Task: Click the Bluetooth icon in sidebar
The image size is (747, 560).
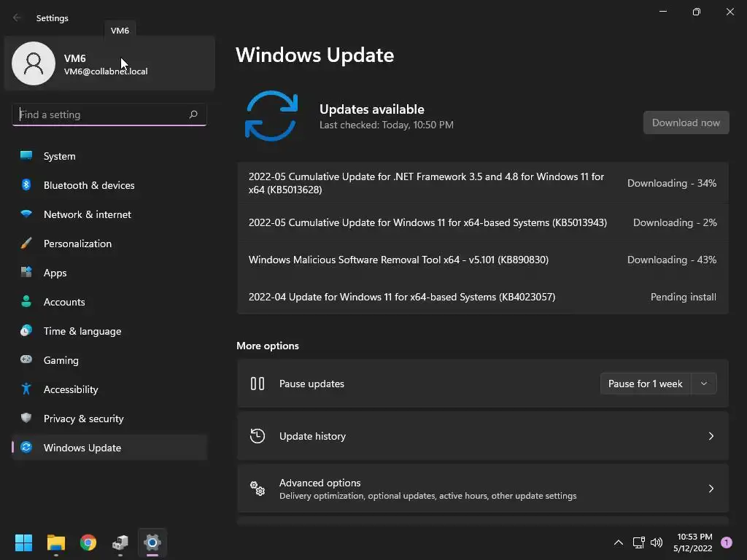Action: point(26,184)
